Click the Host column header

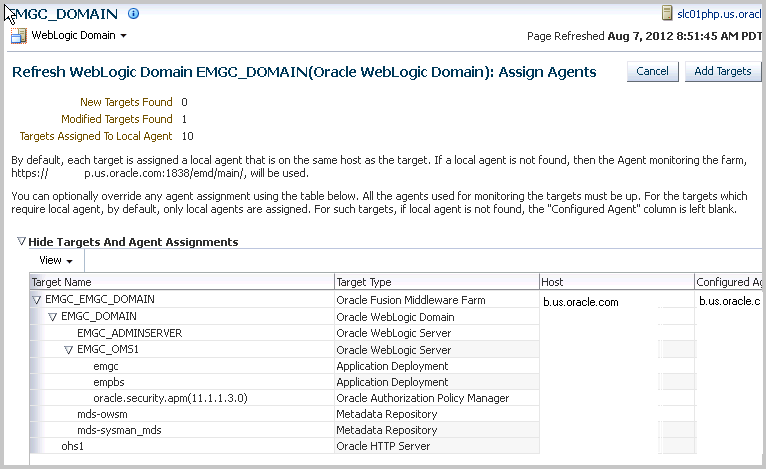[617, 282]
